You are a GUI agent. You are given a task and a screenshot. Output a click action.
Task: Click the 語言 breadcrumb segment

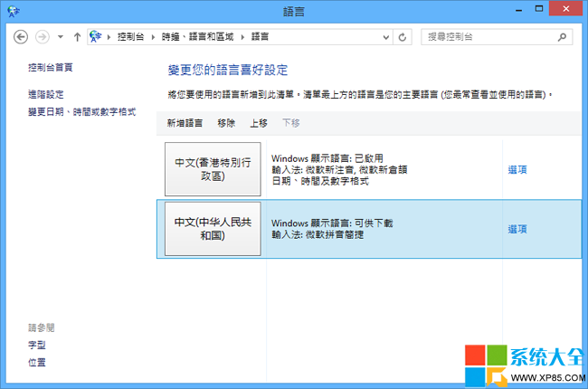click(260, 37)
